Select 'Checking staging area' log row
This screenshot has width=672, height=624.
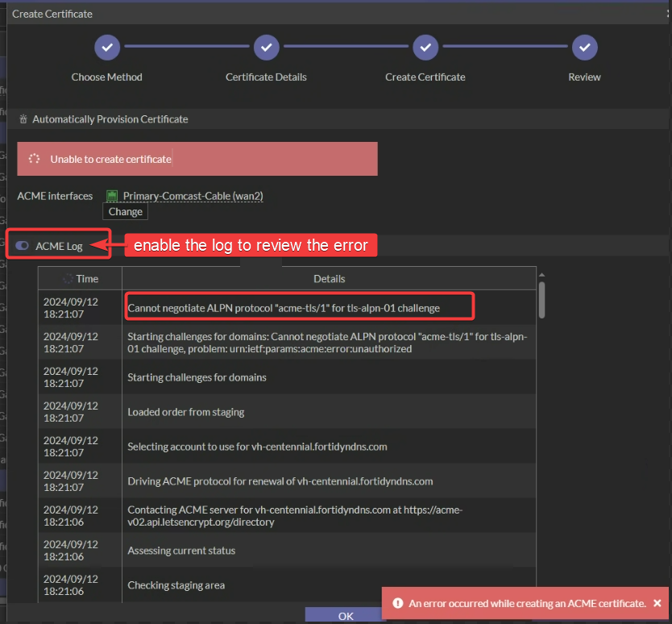pyautogui.click(x=287, y=585)
